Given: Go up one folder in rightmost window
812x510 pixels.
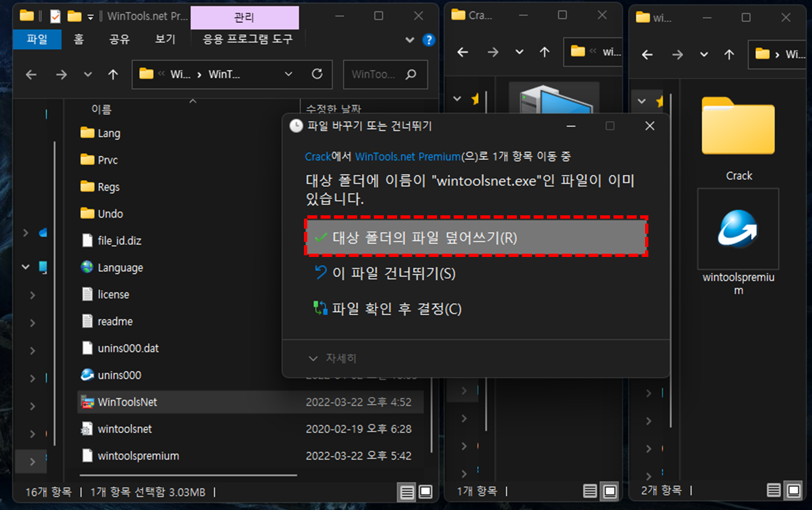Looking at the screenshot, I should tap(729, 54).
